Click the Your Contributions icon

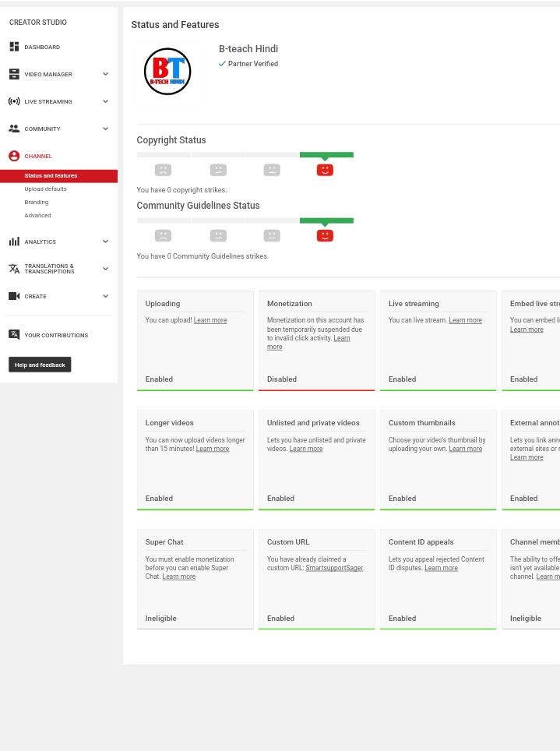click(x=14, y=334)
